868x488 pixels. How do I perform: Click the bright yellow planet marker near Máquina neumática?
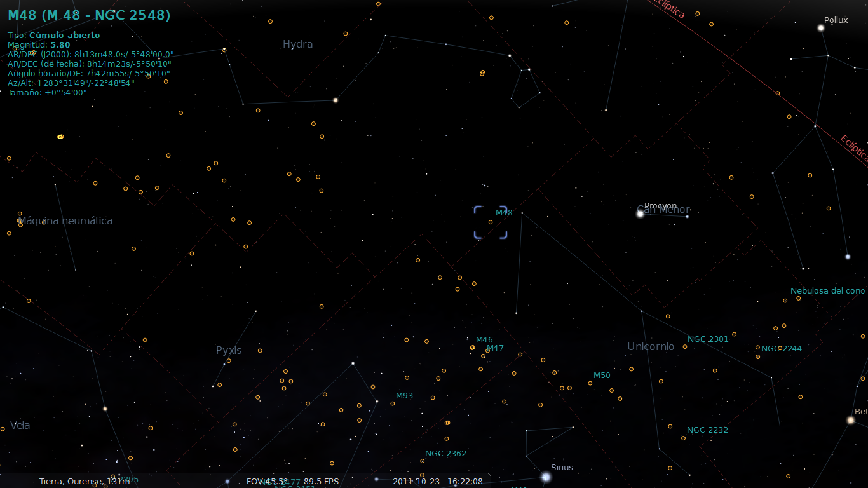[x=59, y=135]
